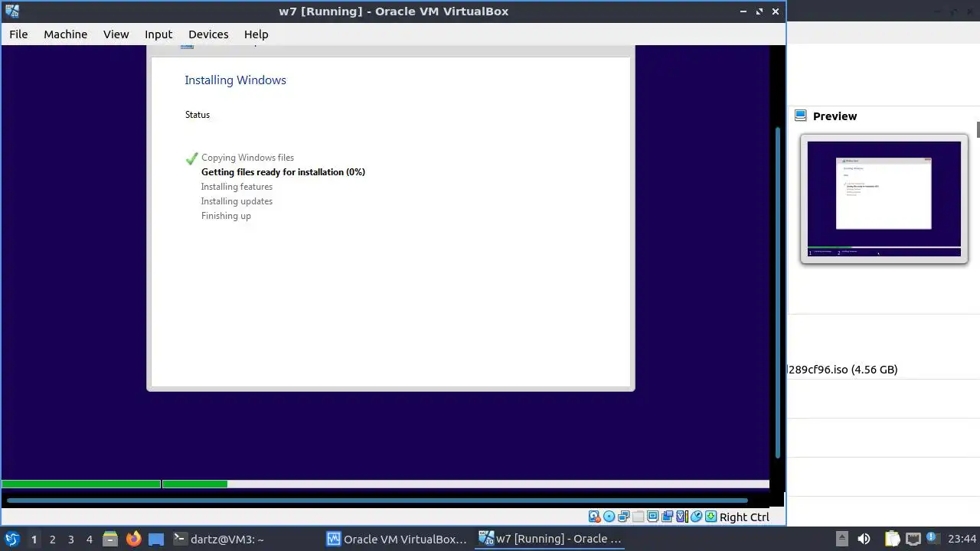The image size is (980, 551).
Task: Open the Machine menu
Action: tap(65, 34)
